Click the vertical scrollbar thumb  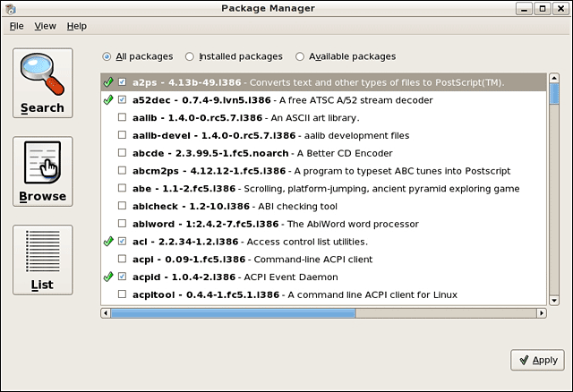pos(554,94)
